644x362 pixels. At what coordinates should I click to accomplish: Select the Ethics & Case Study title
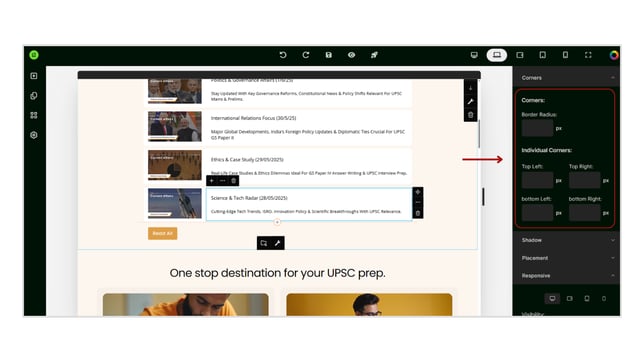(247, 159)
